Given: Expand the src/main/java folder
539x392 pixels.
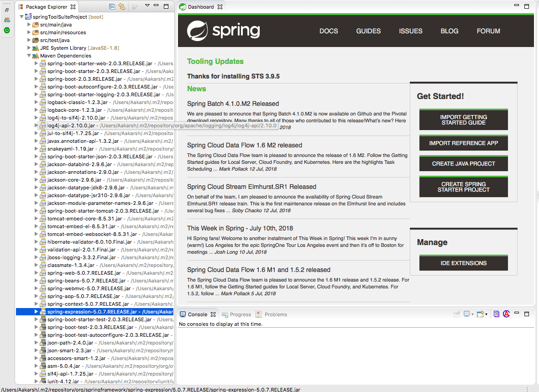Looking at the screenshot, I should pos(29,24).
